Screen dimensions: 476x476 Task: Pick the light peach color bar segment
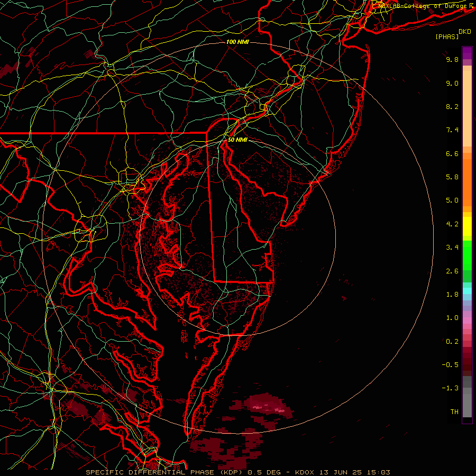click(467, 108)
